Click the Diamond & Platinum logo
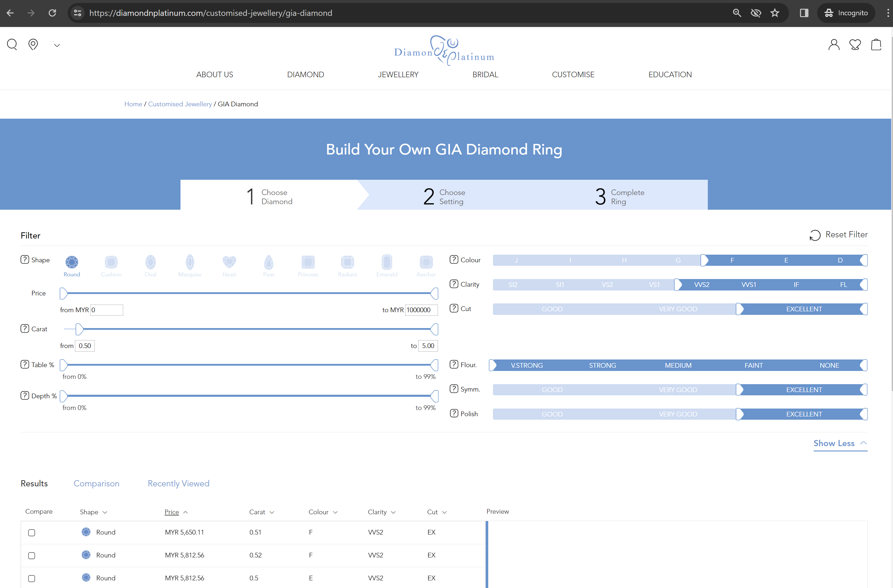This screenshot has width=893, height=588. point(444,51)
